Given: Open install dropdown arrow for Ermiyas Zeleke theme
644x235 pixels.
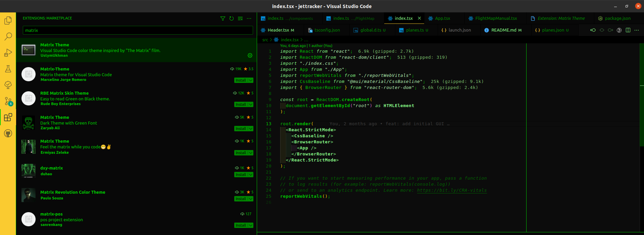Looking at the screenshot, I should pyautogui.click(x=251, y=153).
